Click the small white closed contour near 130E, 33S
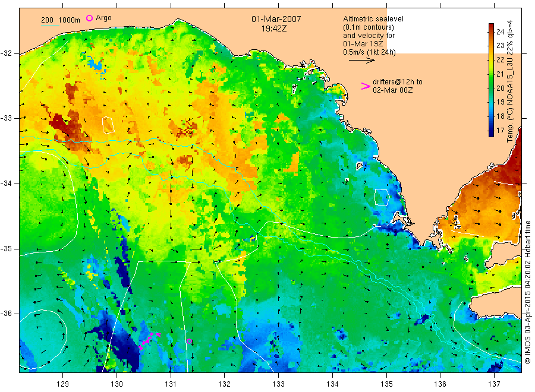The height and width of the screenshot is (392, 535). coord(108,125)
